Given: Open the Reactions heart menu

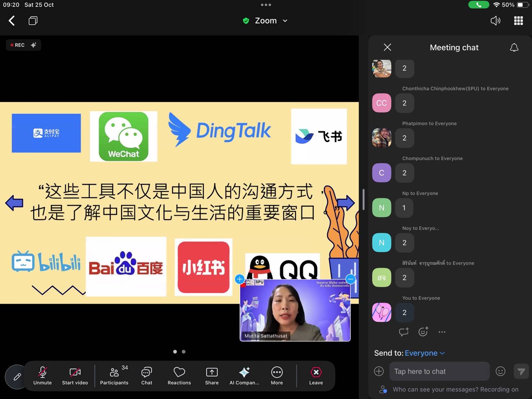Looking at the screenshot, I should pos(179,376).
